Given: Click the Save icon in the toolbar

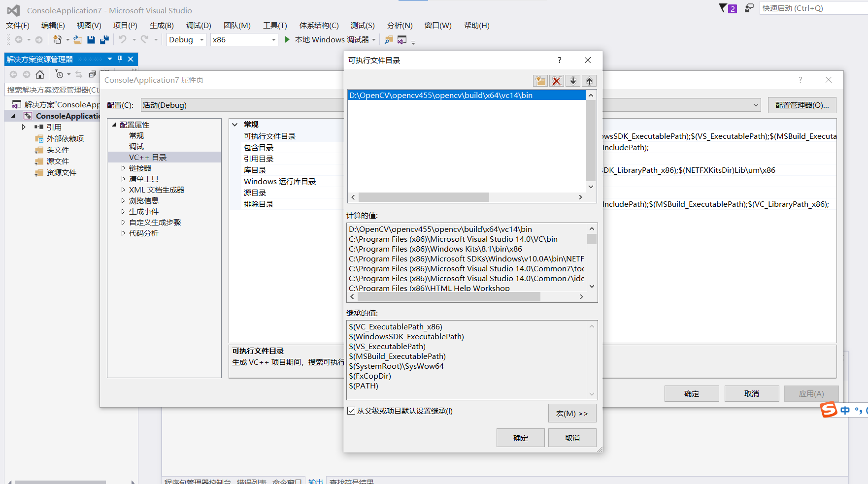Looking at the screenshot, I should pyautogui.click(x=91, y=40).
